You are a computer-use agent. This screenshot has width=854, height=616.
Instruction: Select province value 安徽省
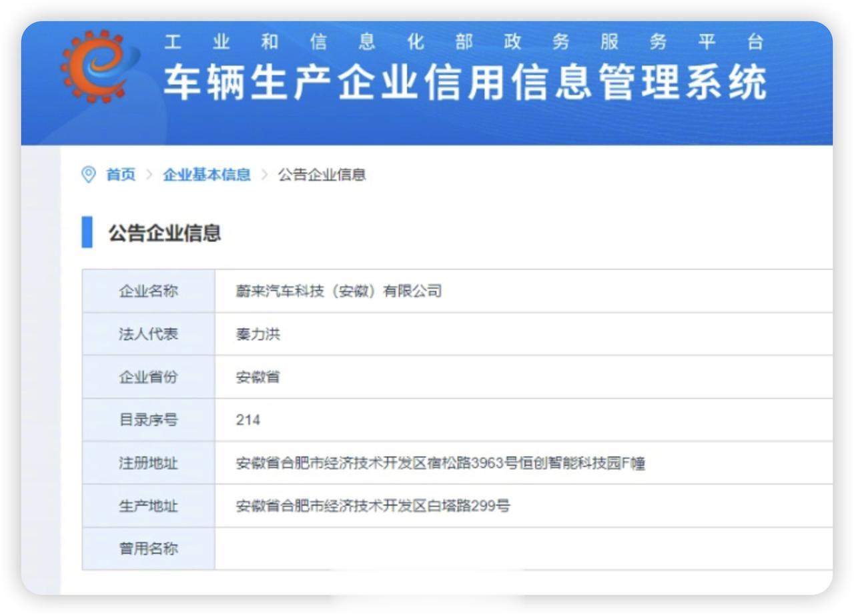[x=258, y=377]
